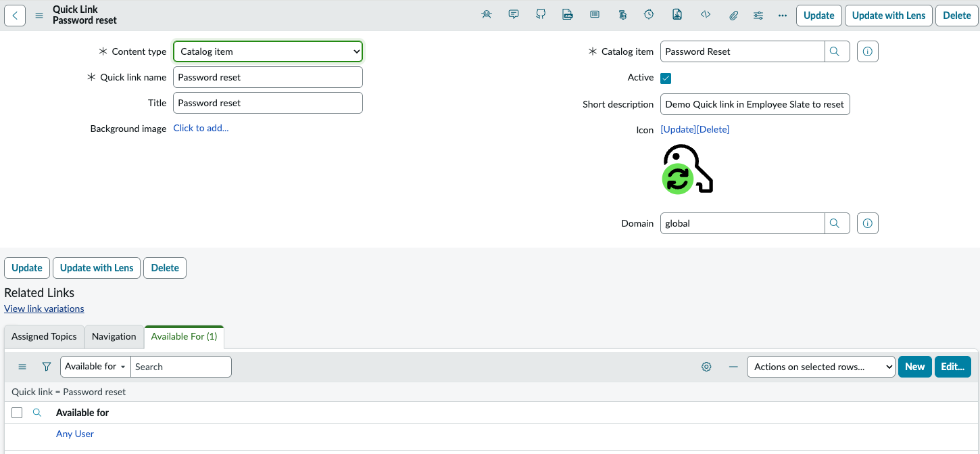Open personalize form sliders icon
Screen dimensions: 980x454
click(758, 16)
